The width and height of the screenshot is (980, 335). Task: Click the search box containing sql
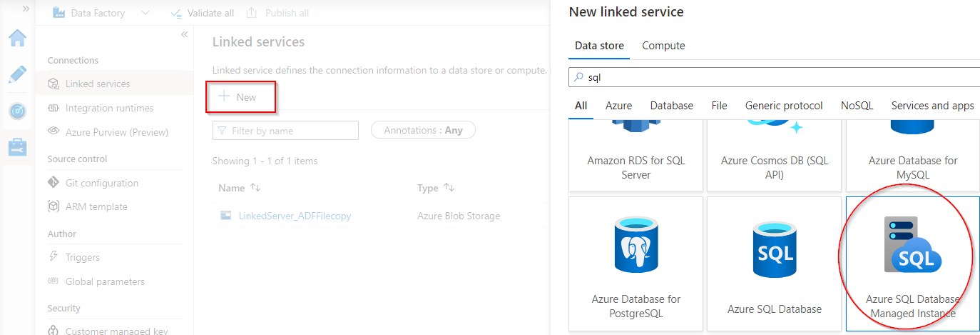point(775,76)
